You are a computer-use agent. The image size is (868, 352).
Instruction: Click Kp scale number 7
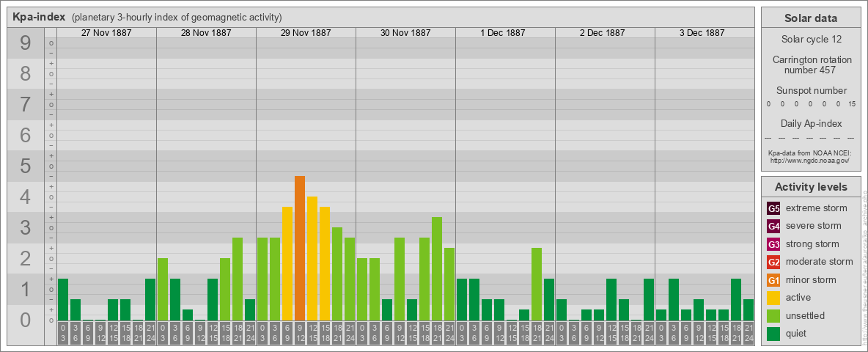25,105
